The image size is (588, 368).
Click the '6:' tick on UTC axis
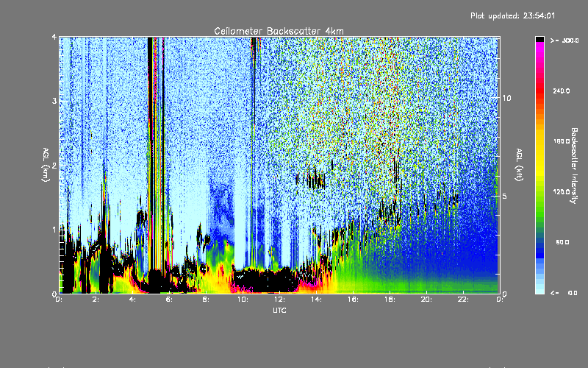coord(170,300)
